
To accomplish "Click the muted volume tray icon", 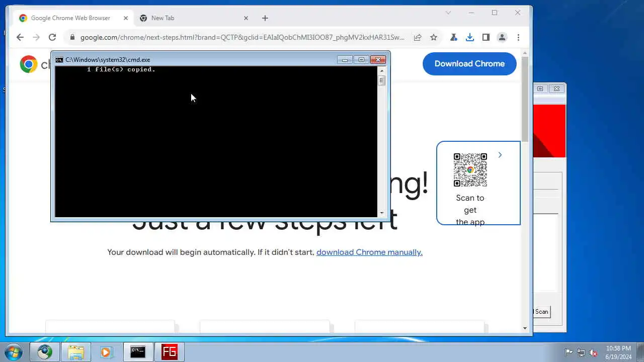I will coord(594,352).
